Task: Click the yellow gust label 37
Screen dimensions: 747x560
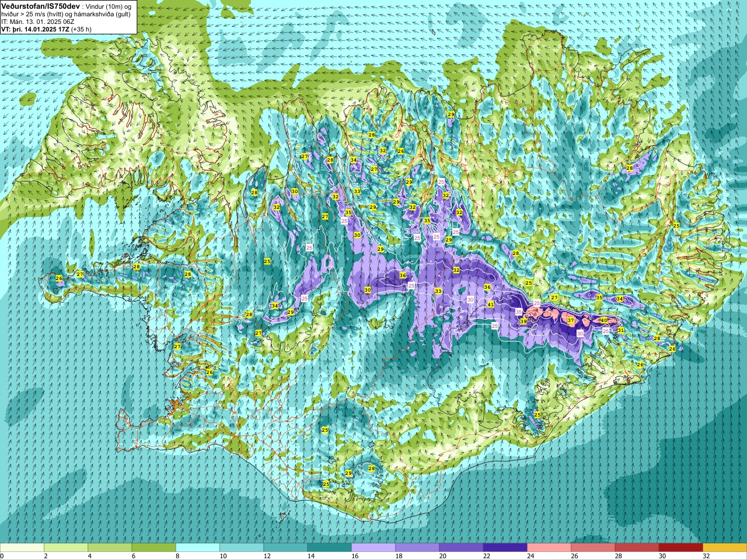Action: point(571,321)
